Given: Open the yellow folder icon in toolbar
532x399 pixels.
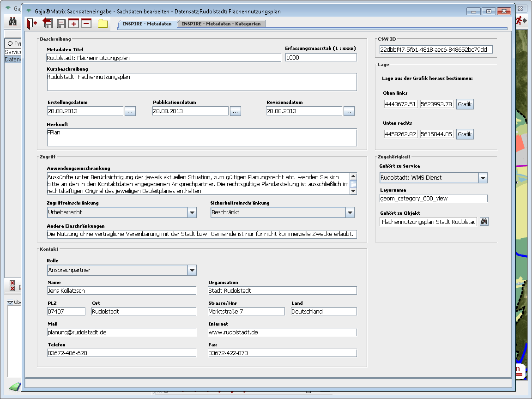Looking at the screenshot, I should click(x=103, y=24).
